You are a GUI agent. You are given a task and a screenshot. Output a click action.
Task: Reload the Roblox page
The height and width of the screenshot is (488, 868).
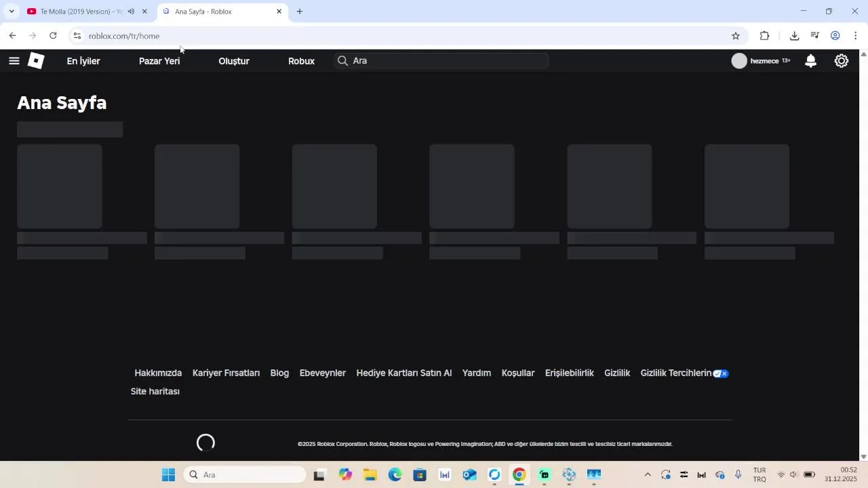click(x=53, y=36)
